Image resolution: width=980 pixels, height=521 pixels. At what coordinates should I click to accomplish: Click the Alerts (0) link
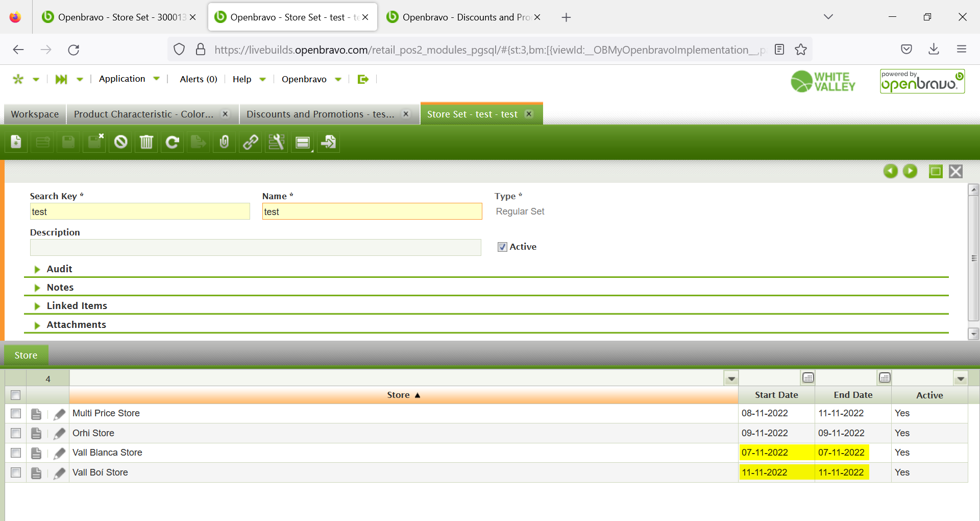(x=199, y=79)
